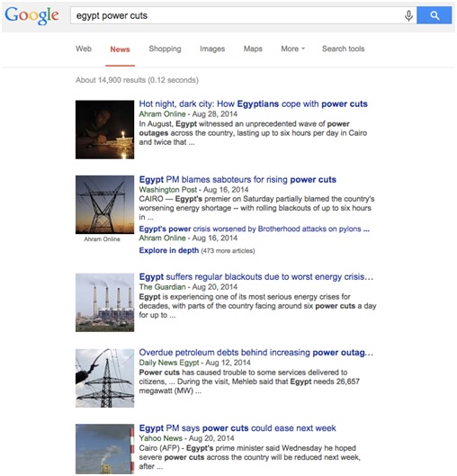
Task: Click 'Yahoo News - Aug 20, 2014' source line
Action: (x=186, y=438)
